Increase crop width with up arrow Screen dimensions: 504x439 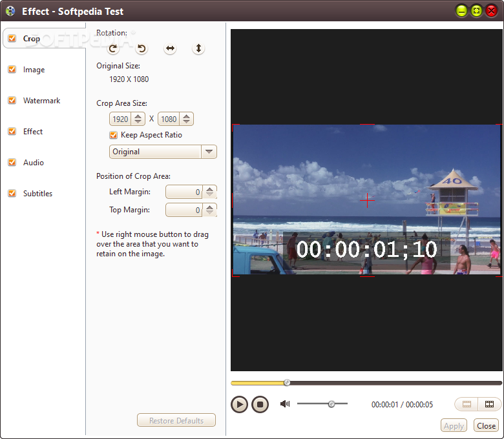click(x=138, y=116)
